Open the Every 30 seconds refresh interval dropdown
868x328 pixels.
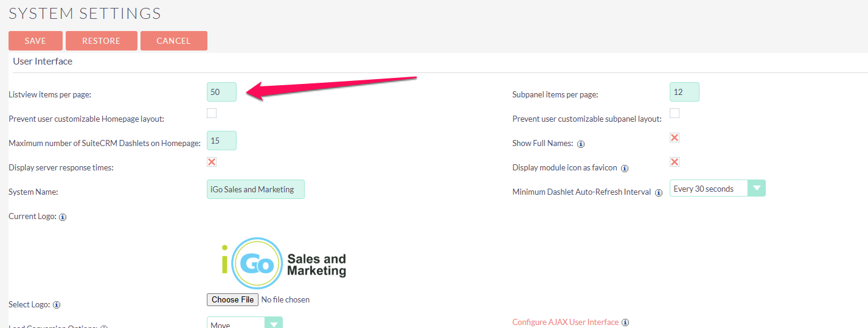717,189
